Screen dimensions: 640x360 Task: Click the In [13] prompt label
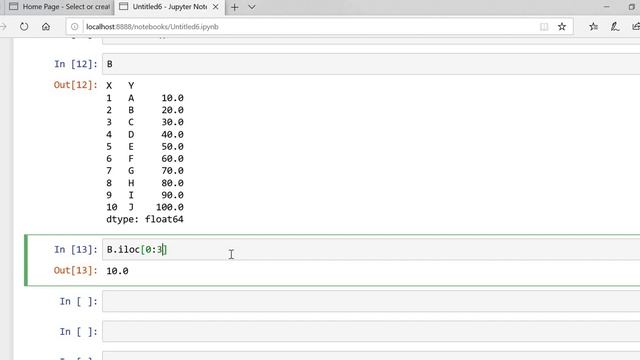click(x=76, y=249)
